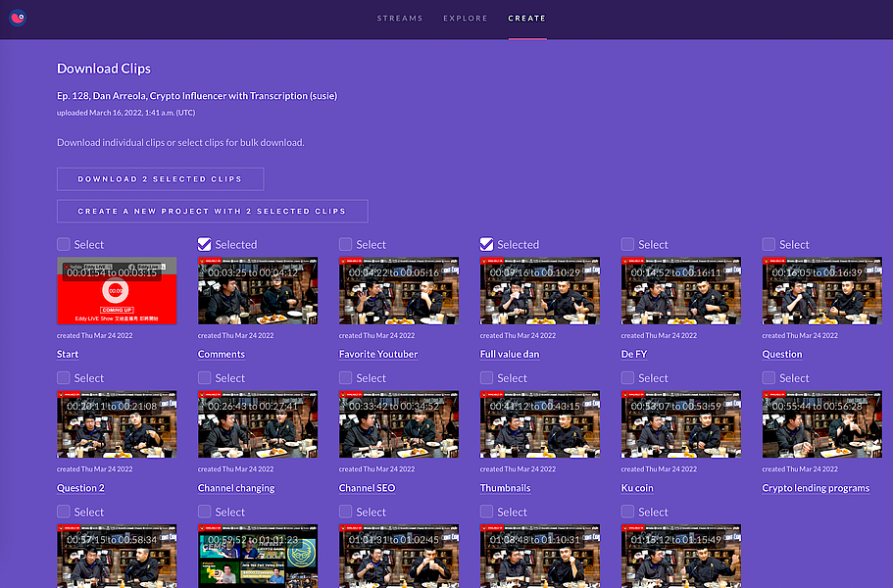
Task: Select the Thumbnails clip checkbox
Action: click(486, 378)
